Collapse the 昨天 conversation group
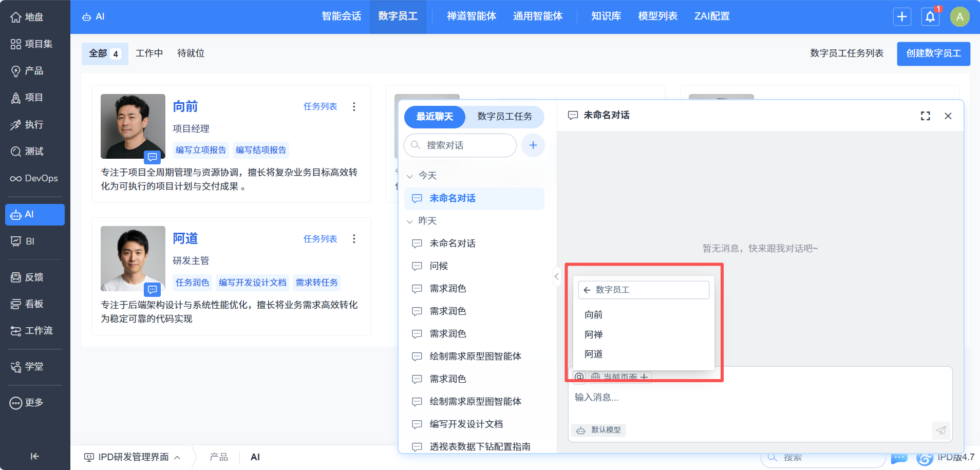The image size is (980, 470). [410, 221]
